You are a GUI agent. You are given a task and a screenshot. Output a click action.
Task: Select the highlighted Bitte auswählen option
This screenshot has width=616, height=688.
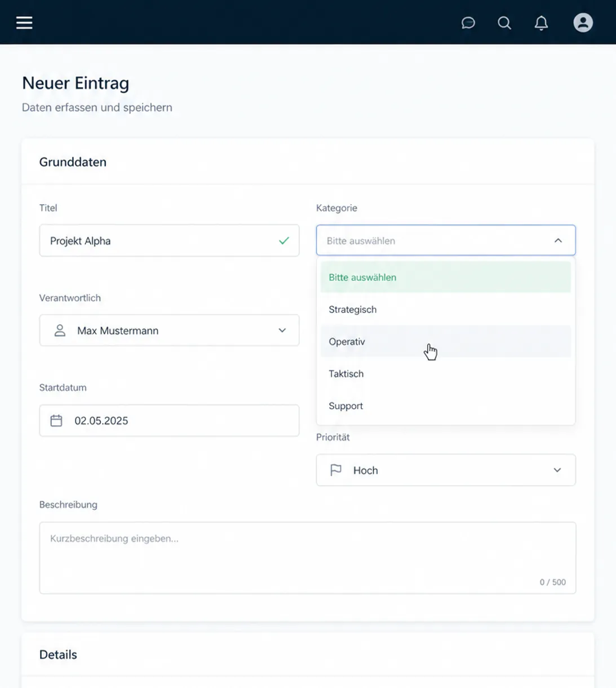[446, 277]
